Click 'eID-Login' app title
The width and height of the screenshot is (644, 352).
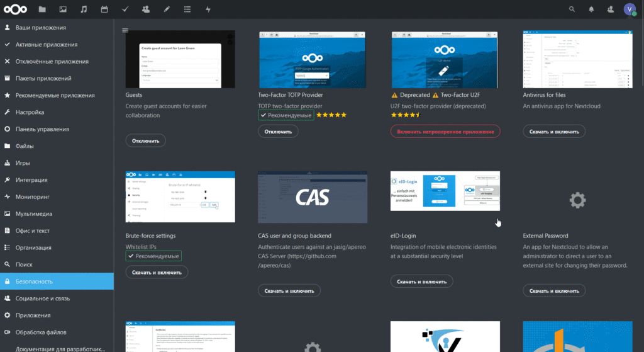point(403,236)
